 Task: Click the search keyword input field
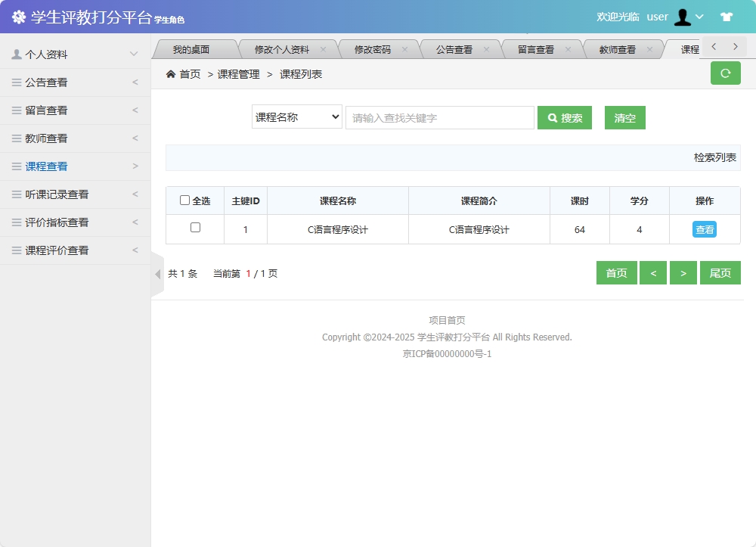pos(439,117)
